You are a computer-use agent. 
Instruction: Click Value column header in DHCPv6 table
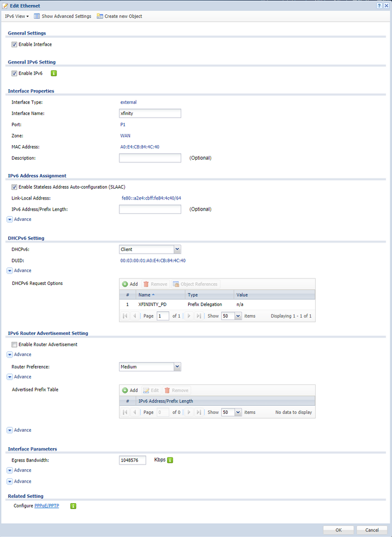(x=274, y=295)
